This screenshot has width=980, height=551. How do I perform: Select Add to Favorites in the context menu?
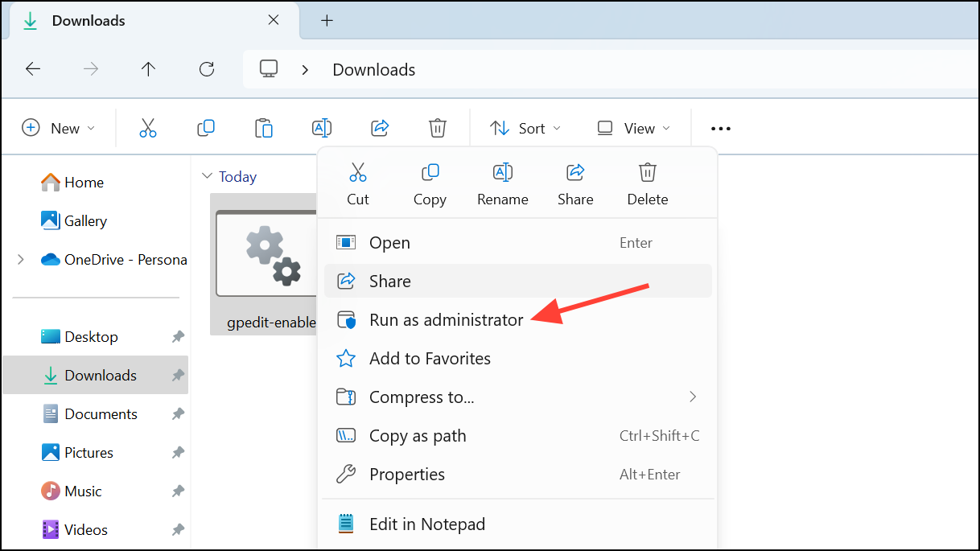pos(429,358)
